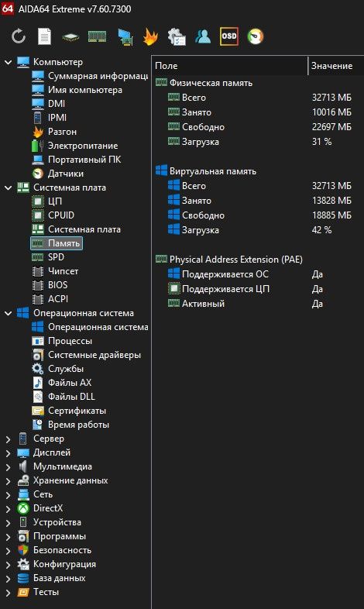Expand the Тесты node
The image size is (364, 609).
coord(9,593)
